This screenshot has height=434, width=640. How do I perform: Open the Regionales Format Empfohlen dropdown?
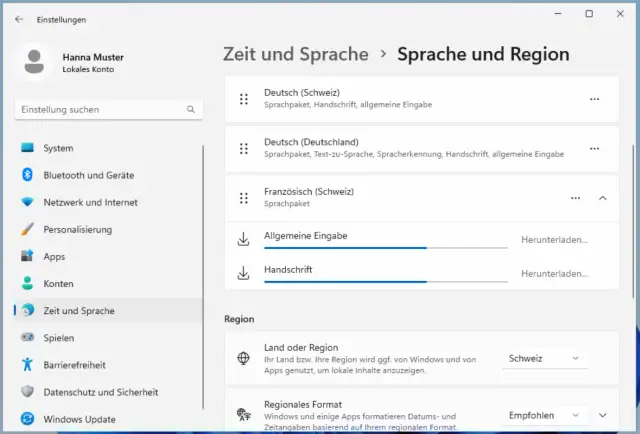click(544, 414)
